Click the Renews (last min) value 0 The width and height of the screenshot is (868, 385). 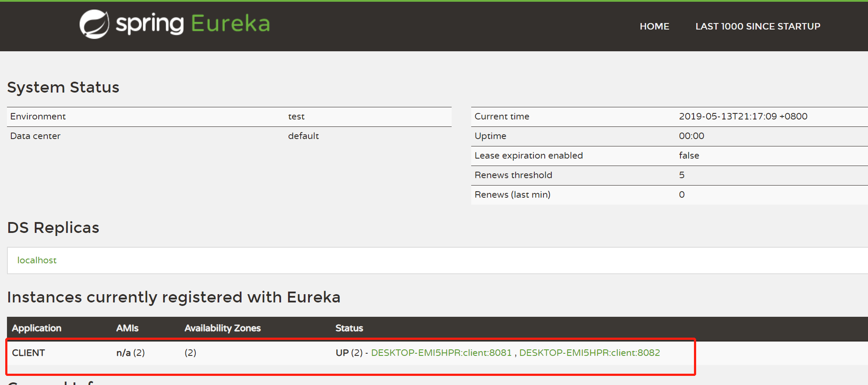(682, 195)
